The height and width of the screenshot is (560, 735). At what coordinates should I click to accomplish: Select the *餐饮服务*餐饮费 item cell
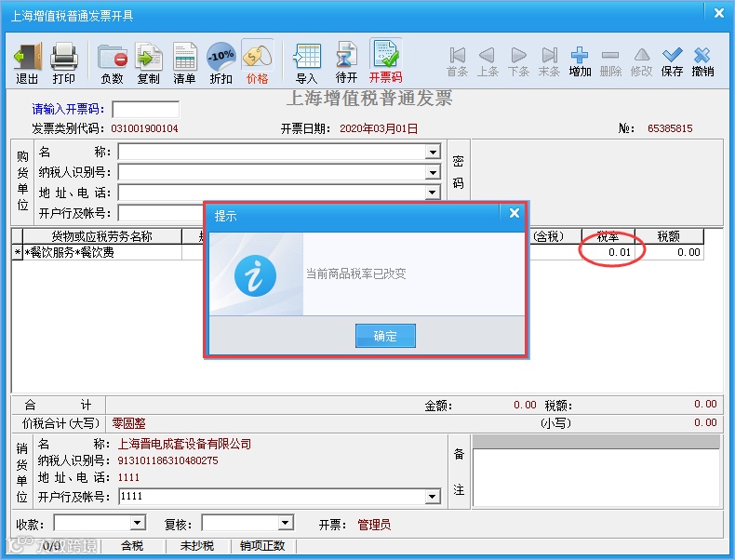(x=102, y=253)
